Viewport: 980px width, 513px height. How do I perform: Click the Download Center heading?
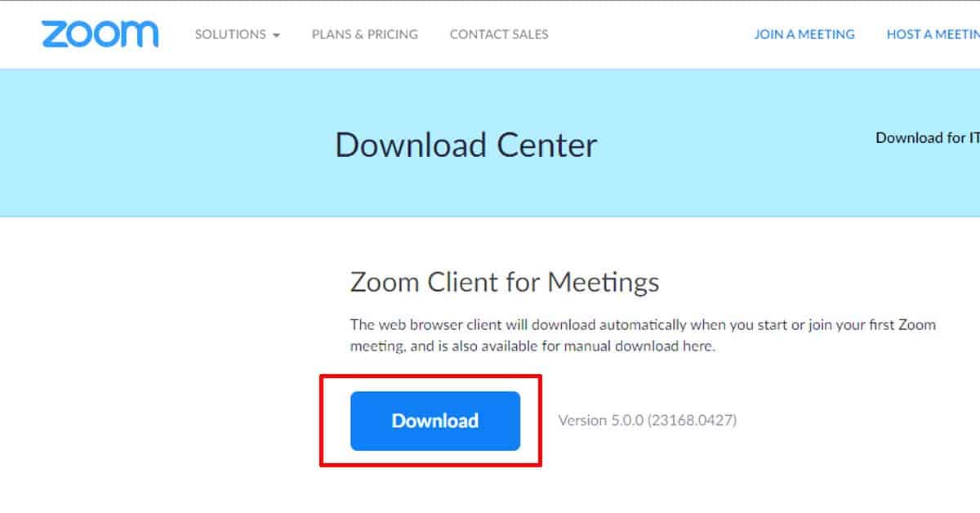466,145
